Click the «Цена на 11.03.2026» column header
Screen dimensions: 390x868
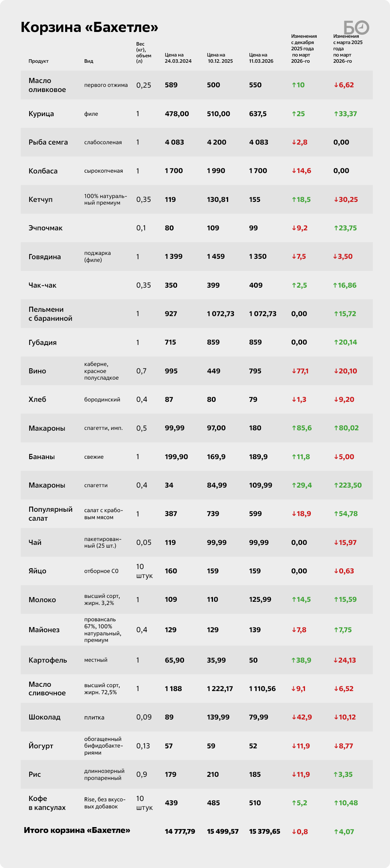click(x=261, y=58)
